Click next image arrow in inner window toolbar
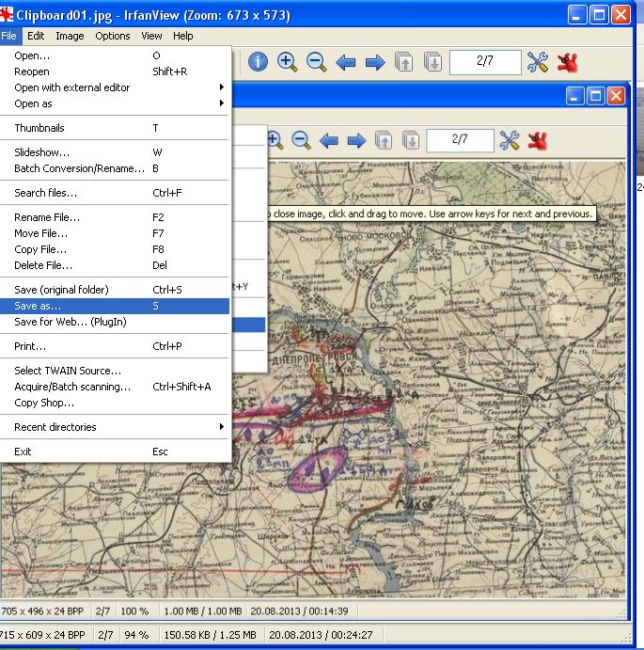Viewport: 644px width, 650px height. (356, 141)
